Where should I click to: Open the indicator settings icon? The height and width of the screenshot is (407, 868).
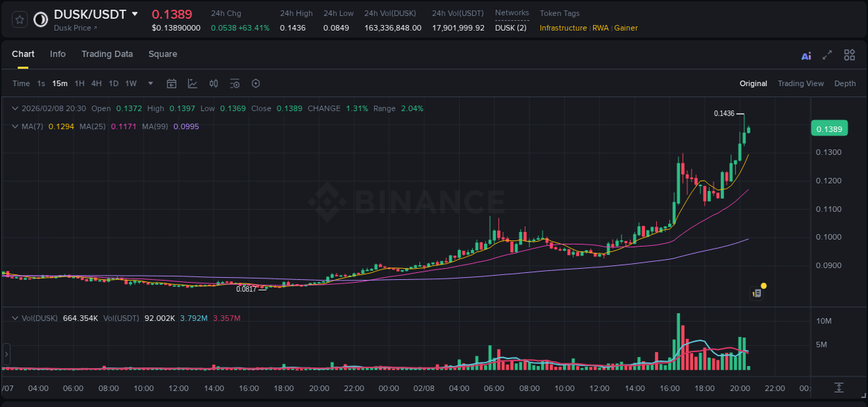click(235, 83)
